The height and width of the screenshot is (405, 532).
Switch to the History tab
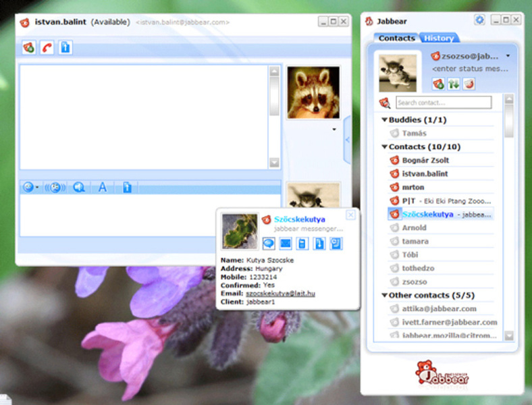[439, 38]
